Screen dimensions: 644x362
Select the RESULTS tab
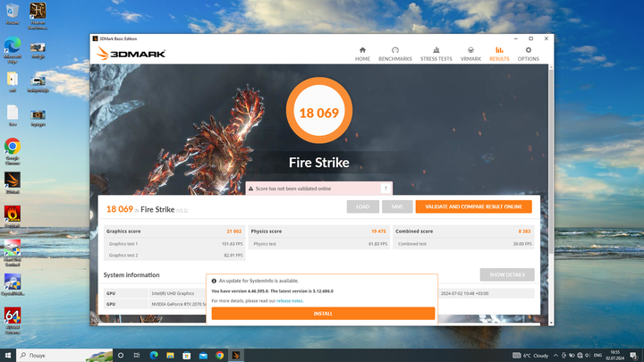[499, 54]
